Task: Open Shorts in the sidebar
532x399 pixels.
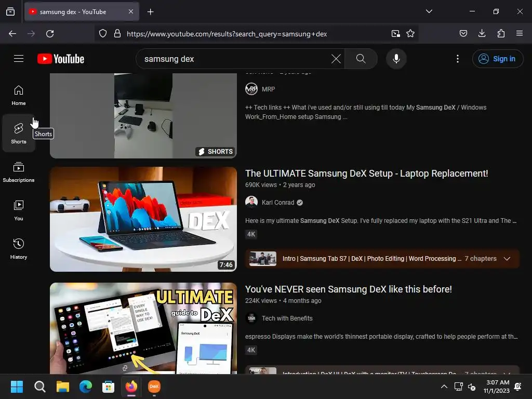Action: [x=19, y=134]
